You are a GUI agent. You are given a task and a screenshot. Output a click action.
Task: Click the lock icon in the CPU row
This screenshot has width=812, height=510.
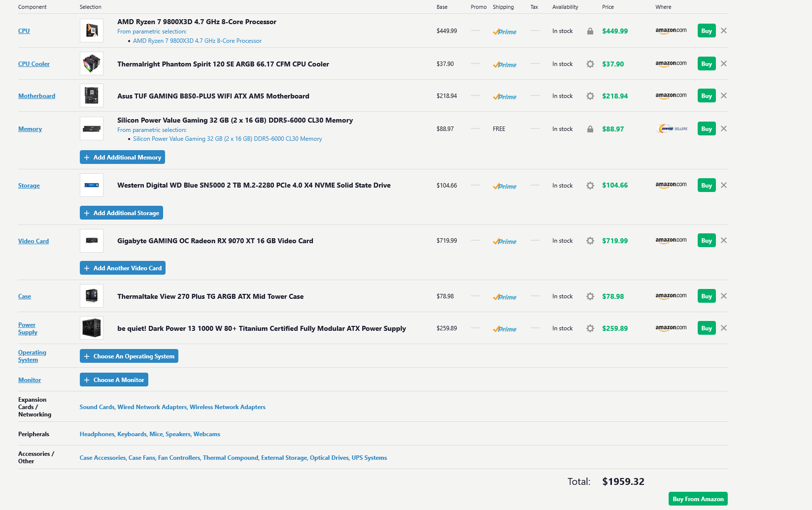coord(590,31)
